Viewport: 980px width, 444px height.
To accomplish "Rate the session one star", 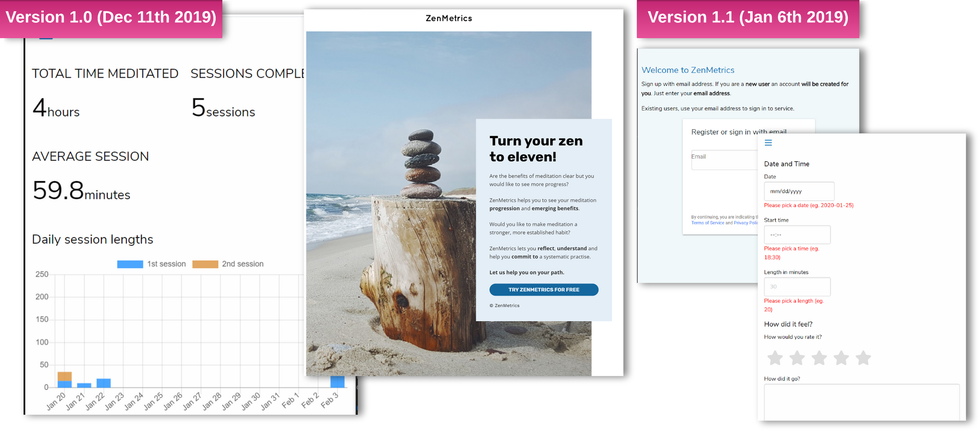I will (x=775, y=358).
